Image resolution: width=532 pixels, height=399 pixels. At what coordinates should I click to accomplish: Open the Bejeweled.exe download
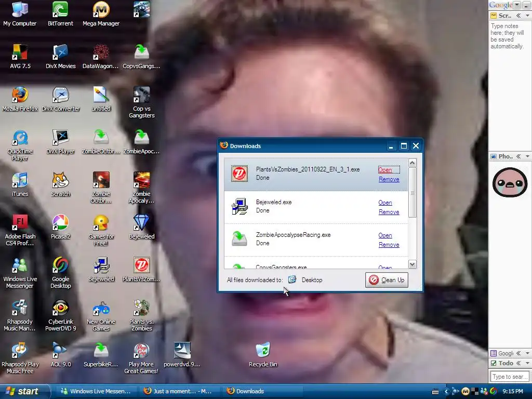click(385, 203)
